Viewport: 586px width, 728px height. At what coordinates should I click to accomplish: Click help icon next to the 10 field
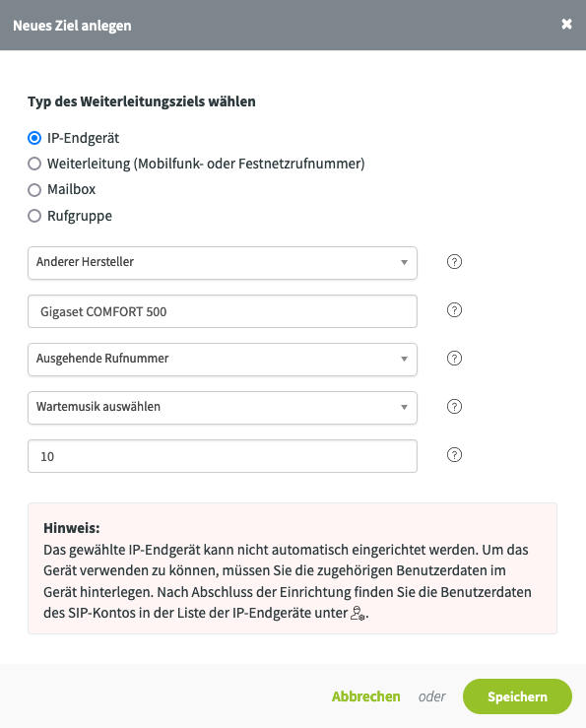(454, 455)
